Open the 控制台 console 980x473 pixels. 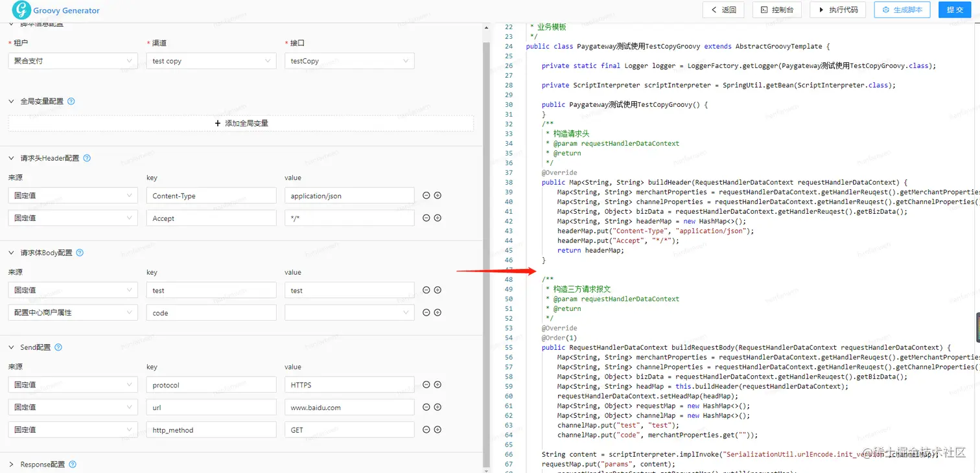776,10
